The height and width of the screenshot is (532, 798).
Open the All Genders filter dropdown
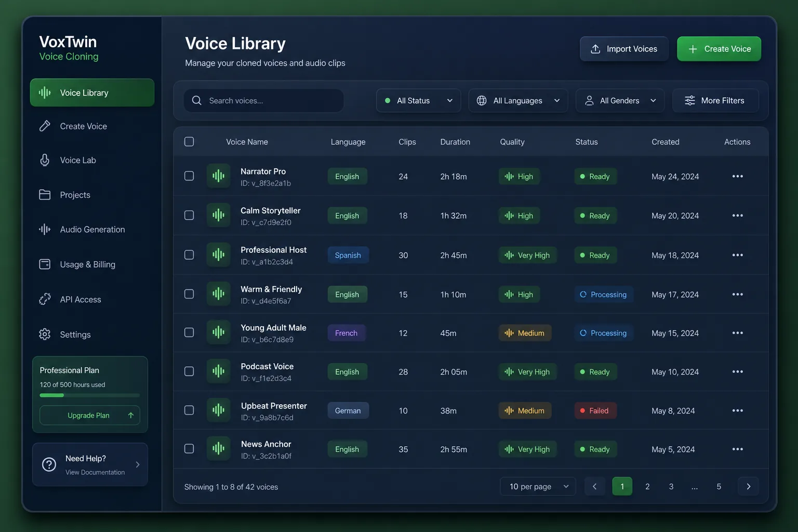pyautogui.click(x=620, y=100)
